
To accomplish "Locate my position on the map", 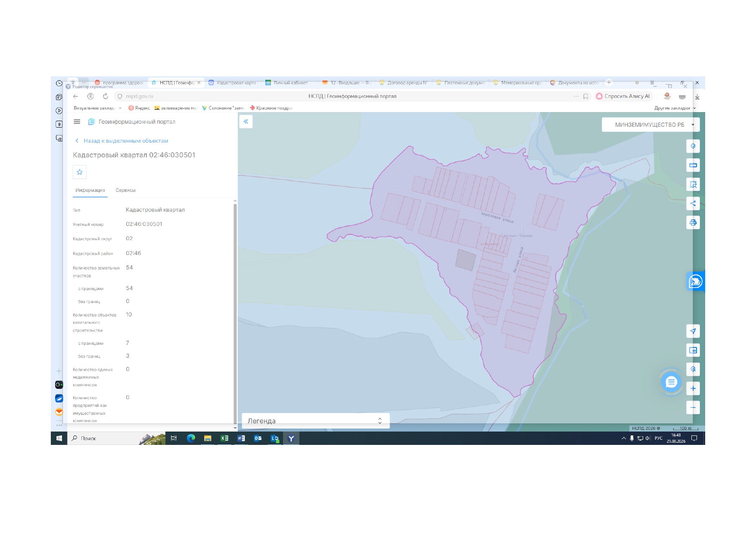I will pyautogui.click(x=693, y=331).
